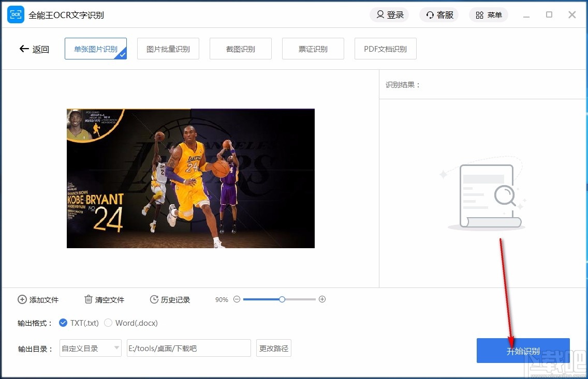The width and height of the screenshot is (588, 379).
Task: Open the 图片批量识别 tab
Action: (x=168, y=48)
